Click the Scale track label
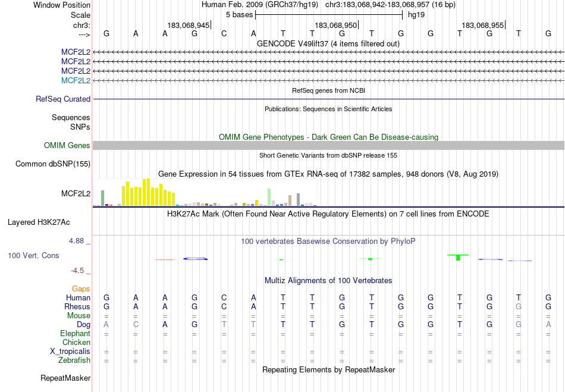 pyautogui.click(x=80, y=15)
